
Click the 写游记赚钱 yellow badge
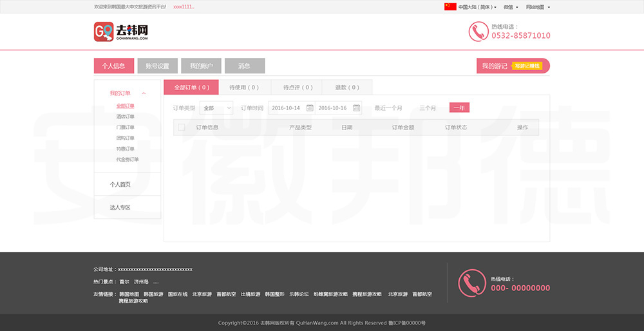pyautogui.click(x=527, y=66)
